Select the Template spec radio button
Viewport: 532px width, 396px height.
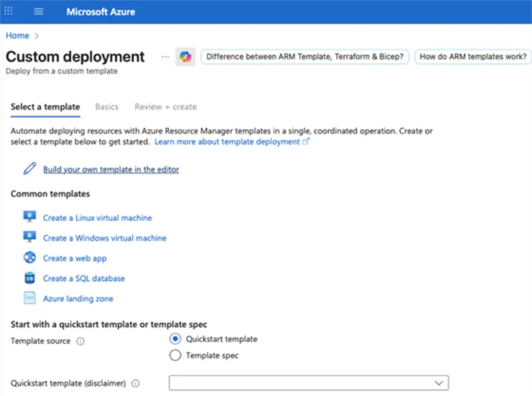[x=175, y=355]
